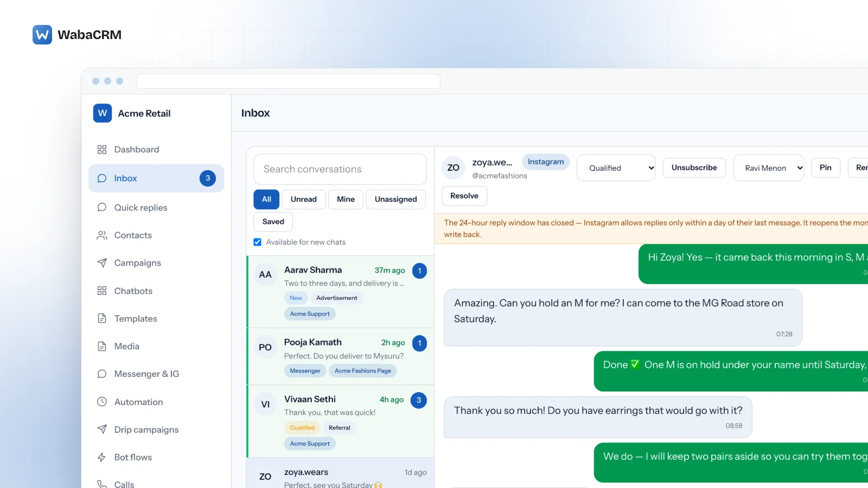Click the Dashboard grid icon

pyautogui.click(x=102, y=150)
